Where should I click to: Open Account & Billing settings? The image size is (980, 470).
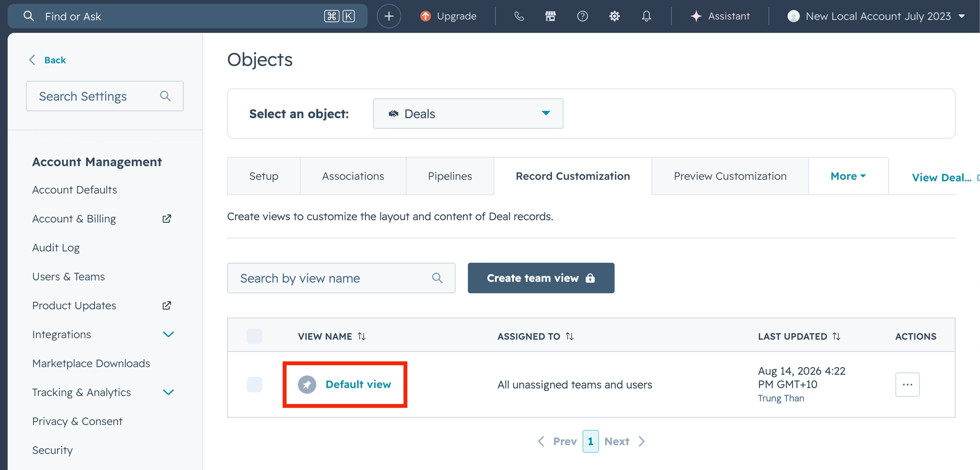click(74, 219)
